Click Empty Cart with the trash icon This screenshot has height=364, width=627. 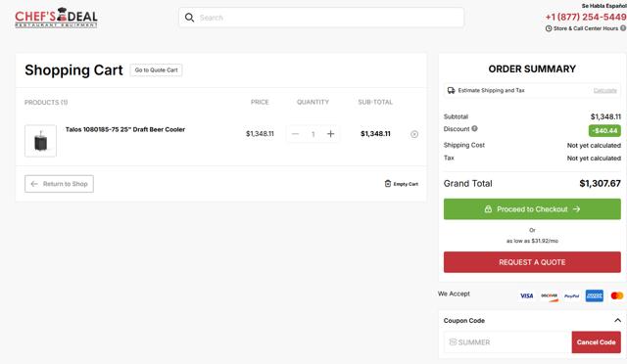[x=401, y=184]
